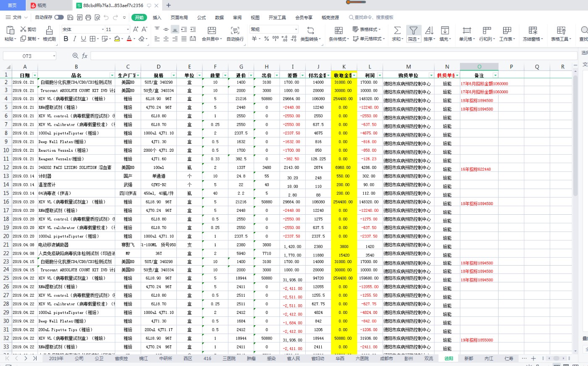Image resolution: width=588 pixels, height=366 pixels.
Task: Open the Formulas (公式) ribbon tab
Action: click(202, 17)
